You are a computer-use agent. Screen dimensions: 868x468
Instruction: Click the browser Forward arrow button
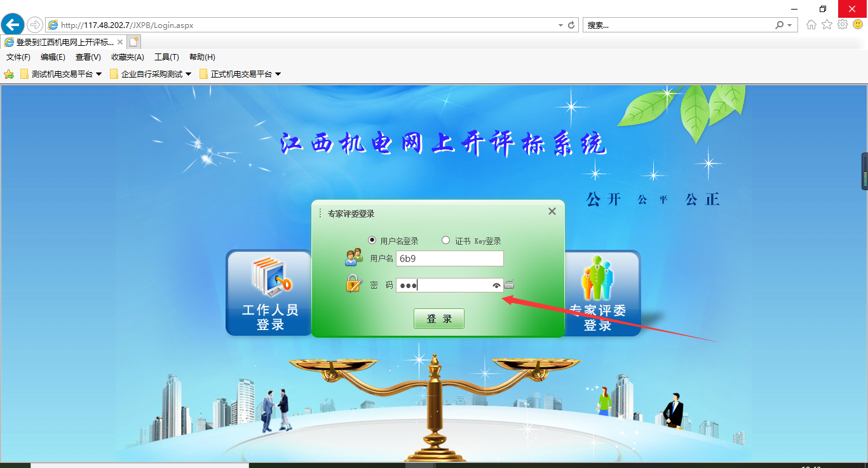point(34,25)
